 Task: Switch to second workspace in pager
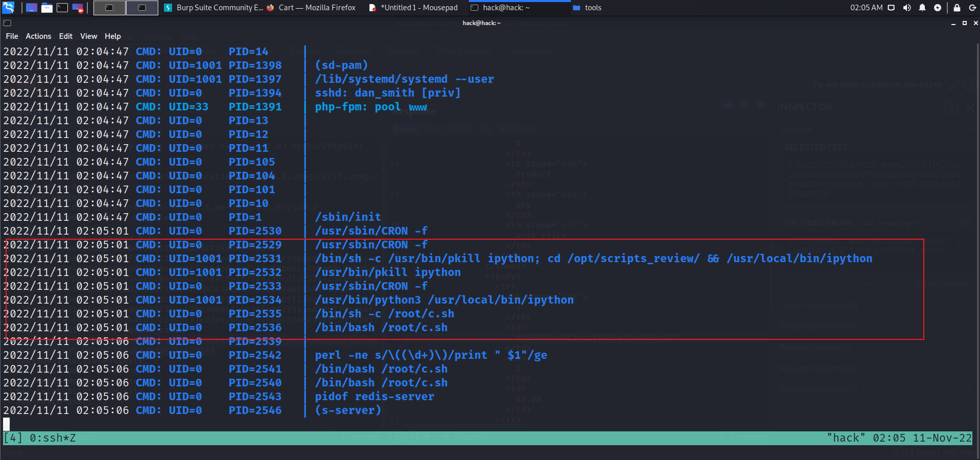point(142,8)
